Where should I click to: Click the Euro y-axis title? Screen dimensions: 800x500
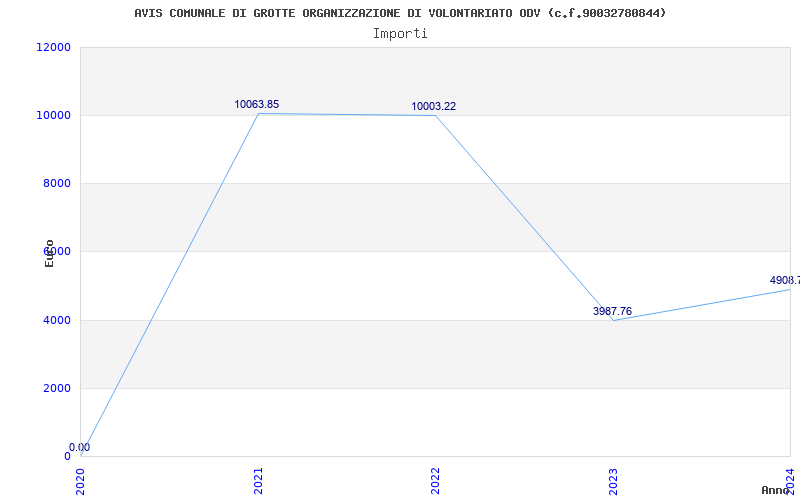coord(49,253)
